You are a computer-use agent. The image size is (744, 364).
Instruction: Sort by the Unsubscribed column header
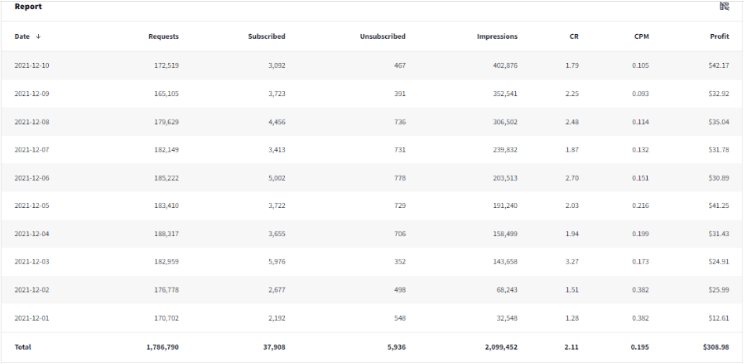[383, 37]
